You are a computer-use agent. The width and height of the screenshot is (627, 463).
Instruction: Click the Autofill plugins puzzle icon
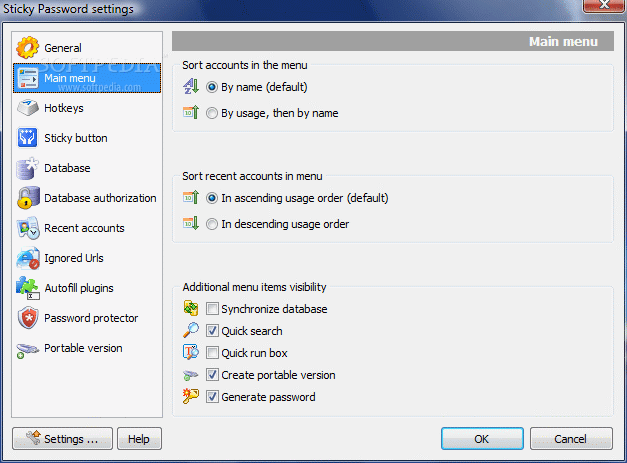pos(27,288)
